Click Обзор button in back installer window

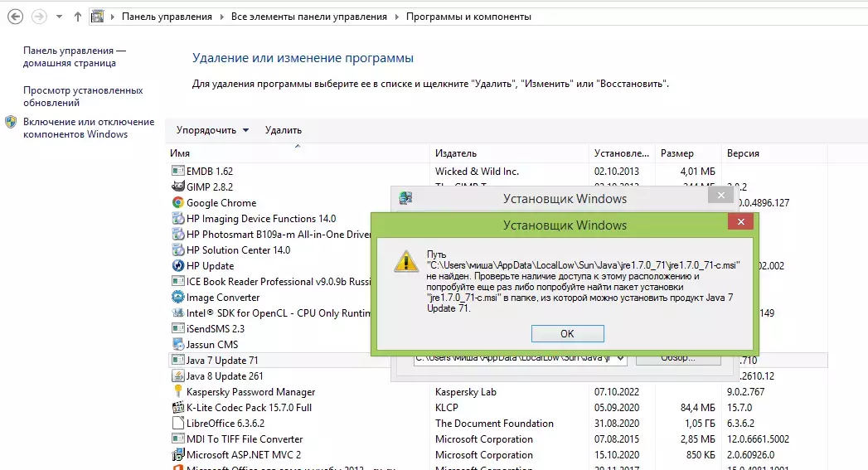pos(678,359)
